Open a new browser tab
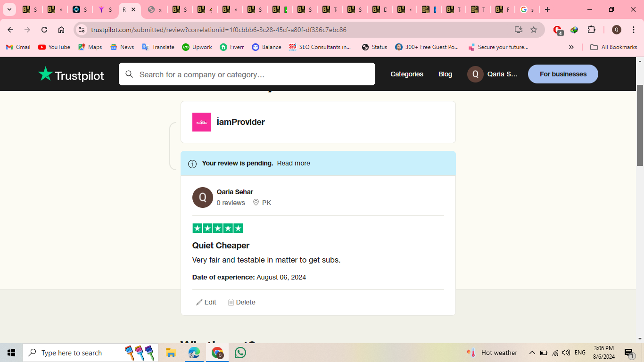 point(547,9)
